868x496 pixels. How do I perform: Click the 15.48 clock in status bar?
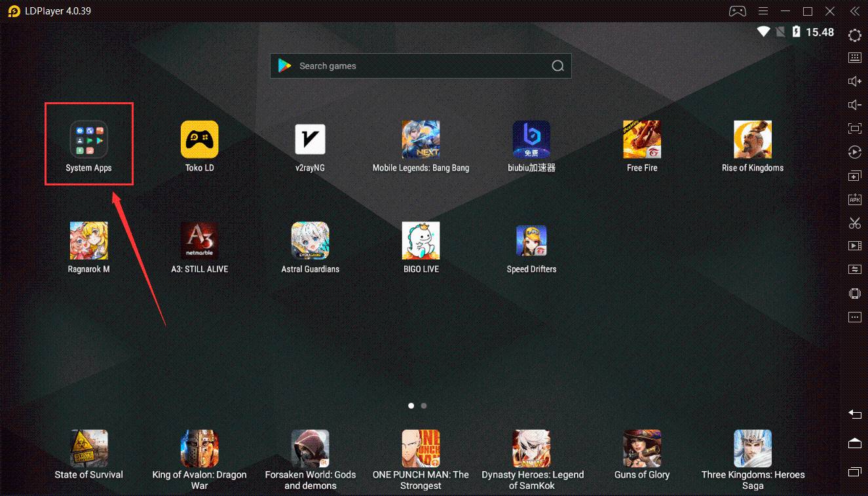point(820,31)
